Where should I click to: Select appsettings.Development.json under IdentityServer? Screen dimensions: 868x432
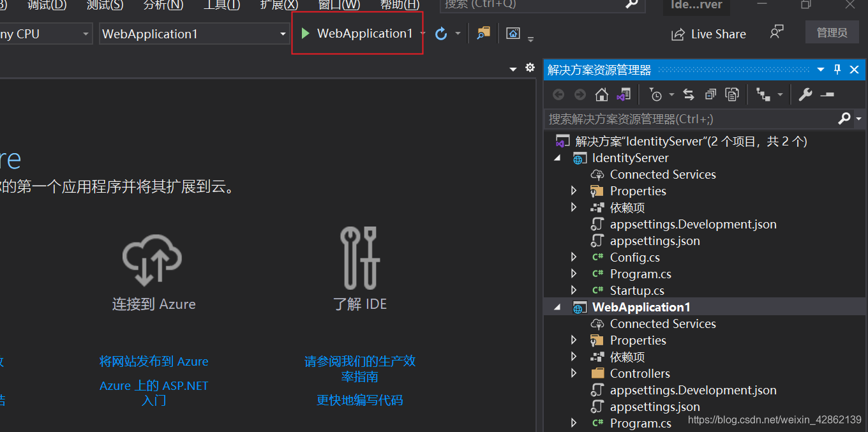click(693, 224)
